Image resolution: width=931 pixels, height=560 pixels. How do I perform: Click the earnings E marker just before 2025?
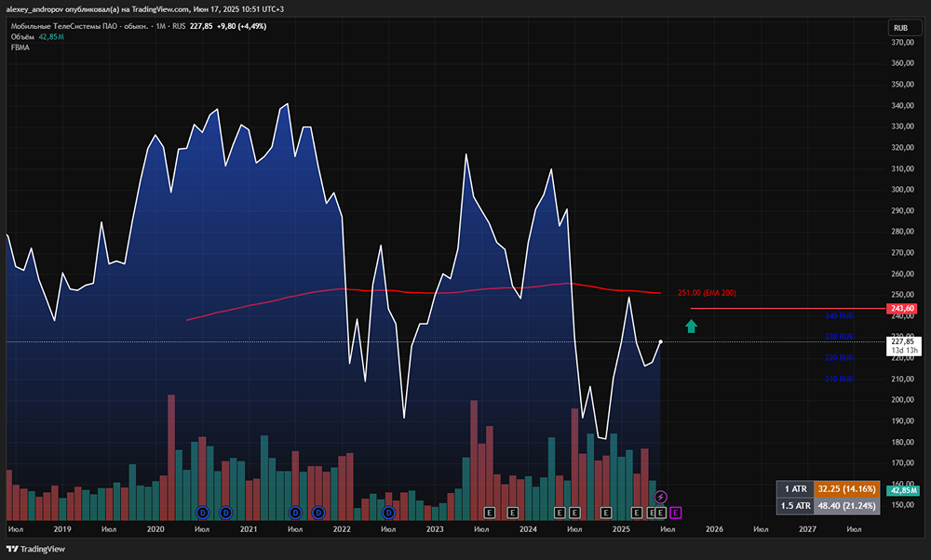click(x=606, y=513)
